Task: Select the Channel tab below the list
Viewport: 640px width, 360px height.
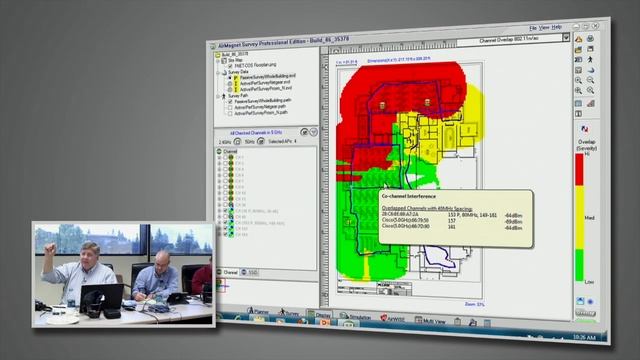Action: pyautogui.click(x=227, y=272)
